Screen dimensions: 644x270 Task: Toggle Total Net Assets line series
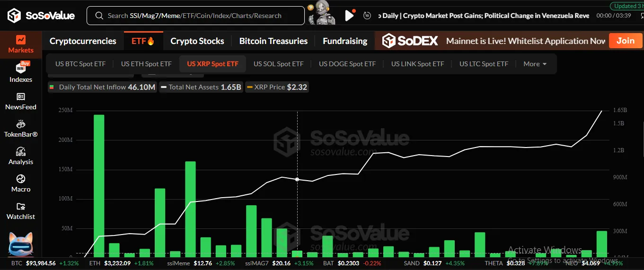201,87
